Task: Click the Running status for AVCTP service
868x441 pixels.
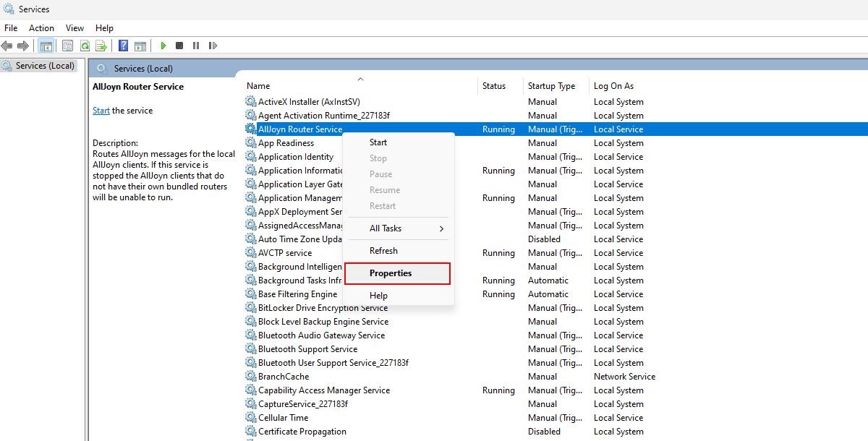Action: tap(498, 253)
